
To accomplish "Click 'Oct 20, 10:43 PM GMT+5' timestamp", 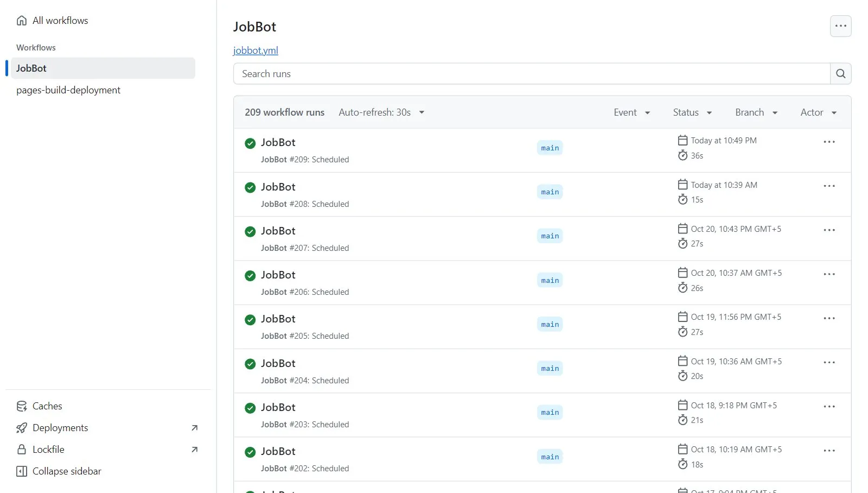I will (736, 229).
